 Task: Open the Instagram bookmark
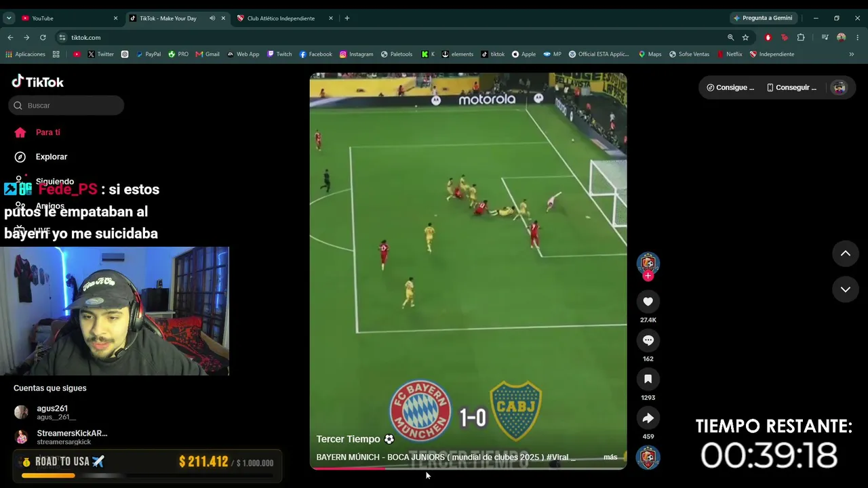[x=356, y=54]
